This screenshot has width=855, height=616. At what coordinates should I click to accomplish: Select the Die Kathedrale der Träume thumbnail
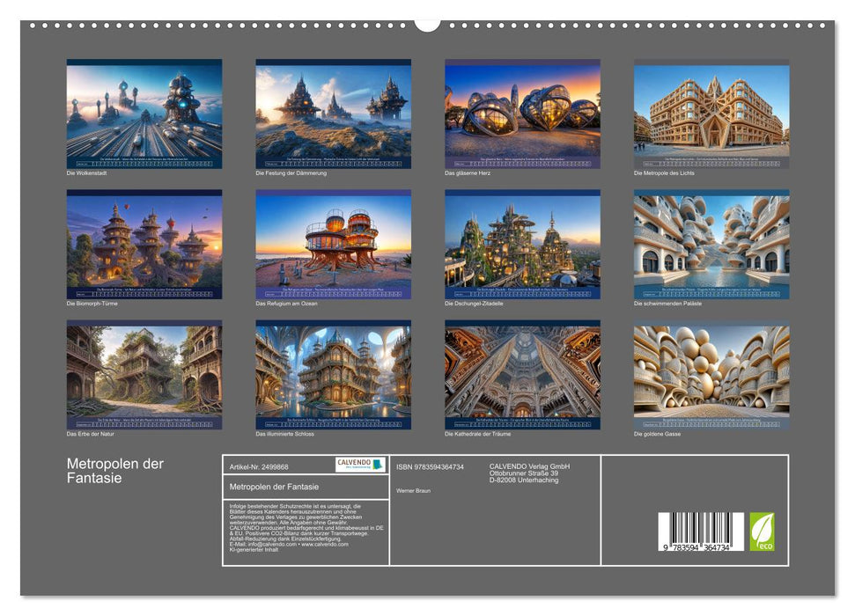pos(522,375)
